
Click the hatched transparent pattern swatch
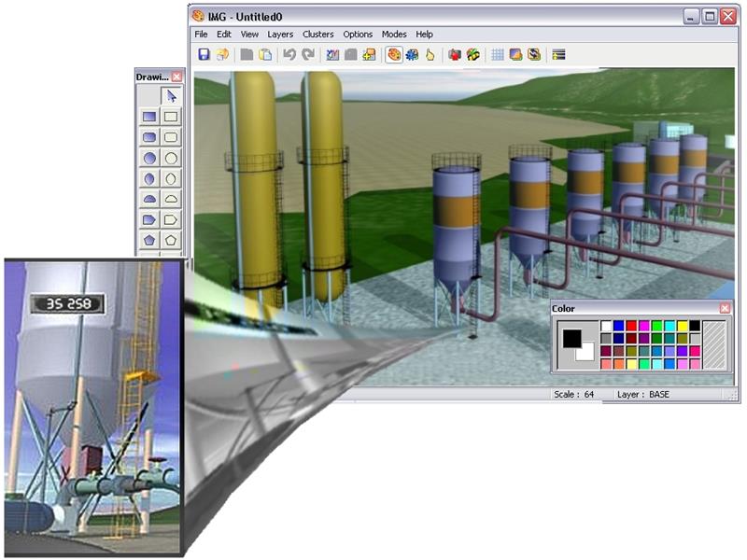tap(714, 344)
